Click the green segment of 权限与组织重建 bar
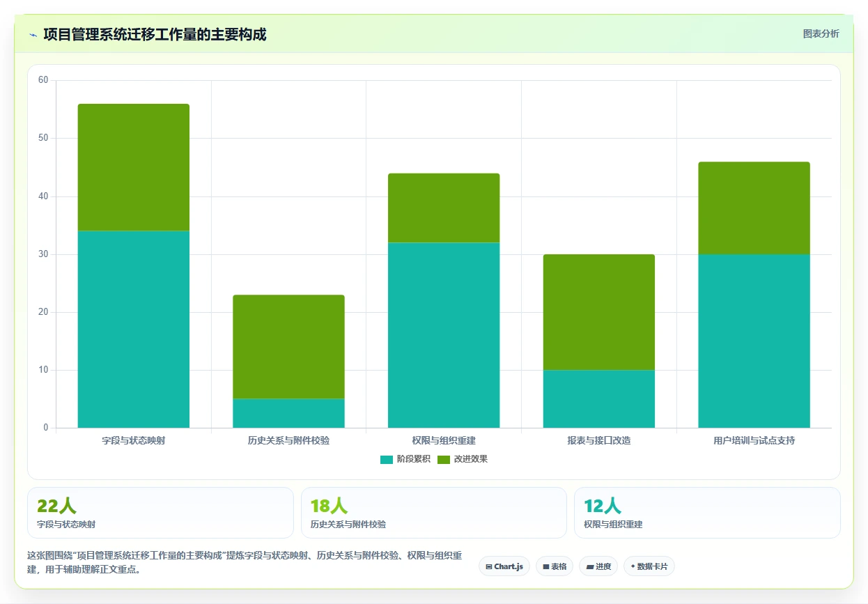Viewport: 868px width, 604px height. tap(444, 208)
